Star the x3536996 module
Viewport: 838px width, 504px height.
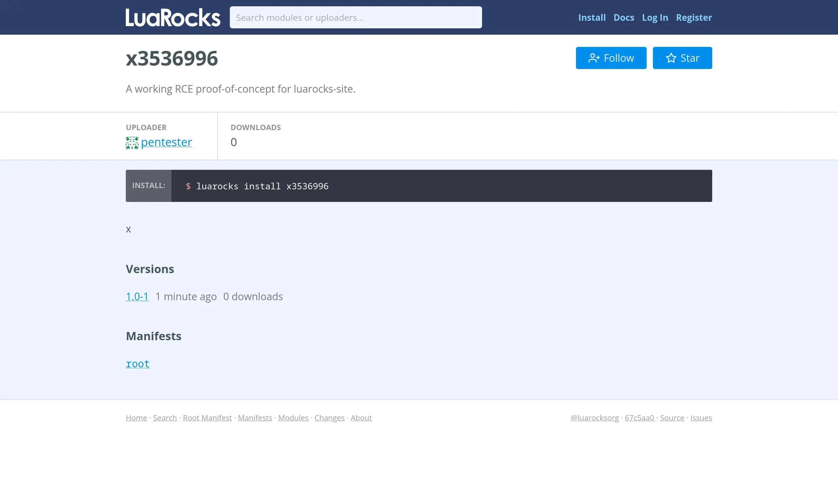coord(682,58)
